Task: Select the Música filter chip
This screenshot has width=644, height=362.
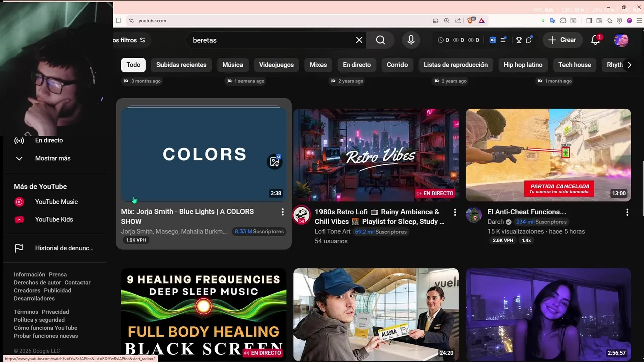Action: (x=232, y=65)
